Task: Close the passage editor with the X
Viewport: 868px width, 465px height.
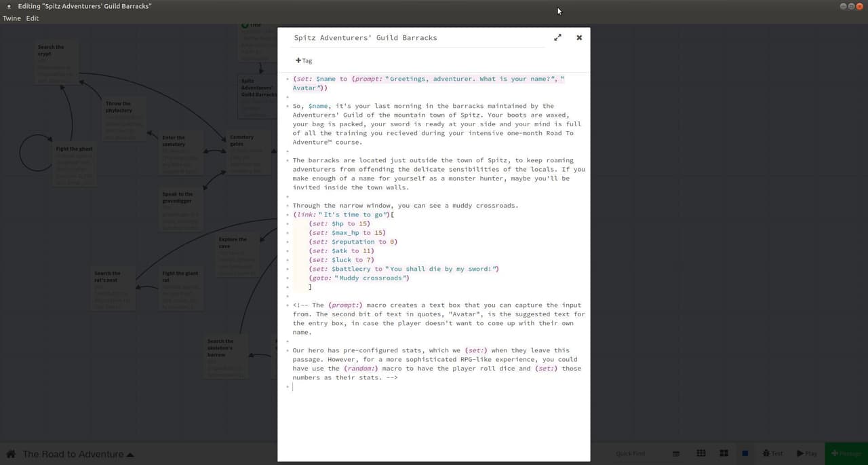Action: coord(579,38)
